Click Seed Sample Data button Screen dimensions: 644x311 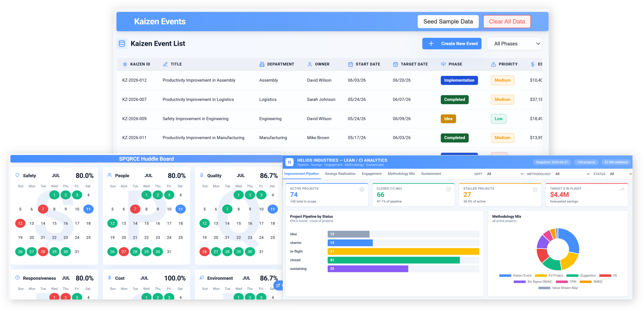pyautogui.click(x=448, y=22)
